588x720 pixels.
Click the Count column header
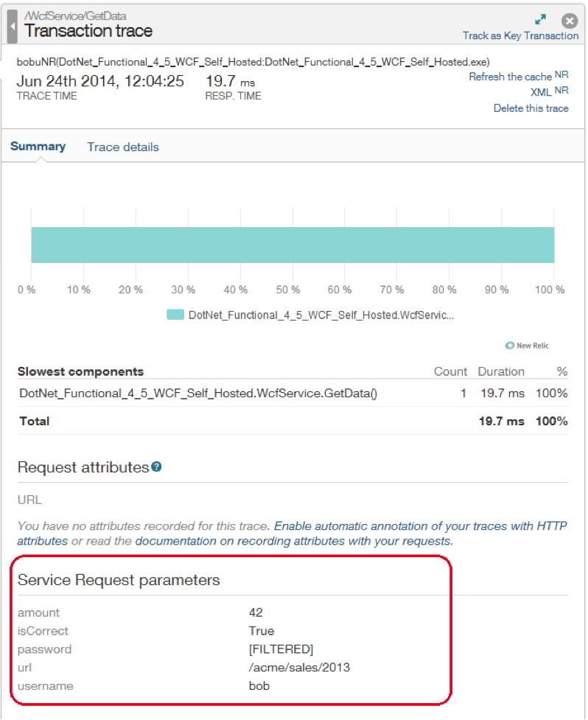450,371
